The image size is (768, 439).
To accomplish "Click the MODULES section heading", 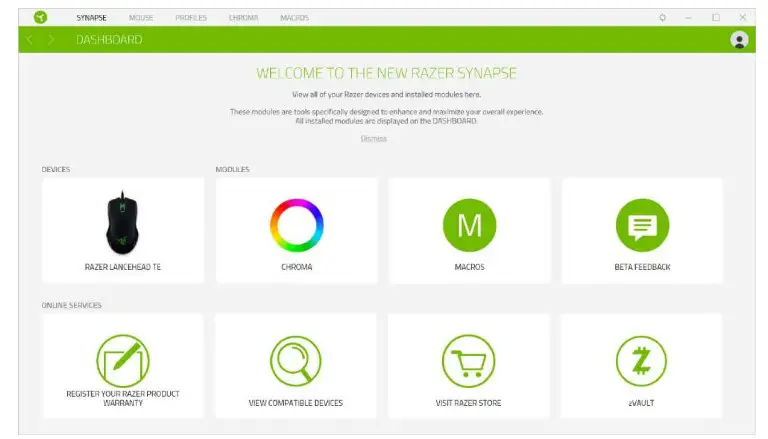I will [233, 170].
